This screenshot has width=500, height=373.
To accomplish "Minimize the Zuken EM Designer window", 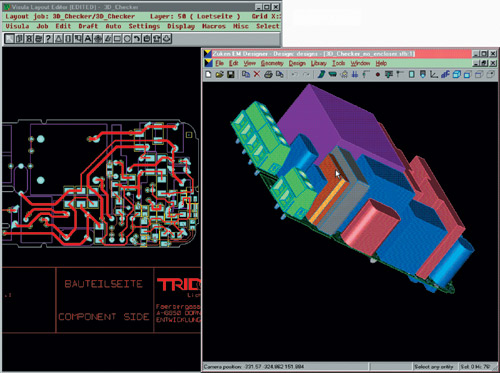I will [x=476, y=53].
